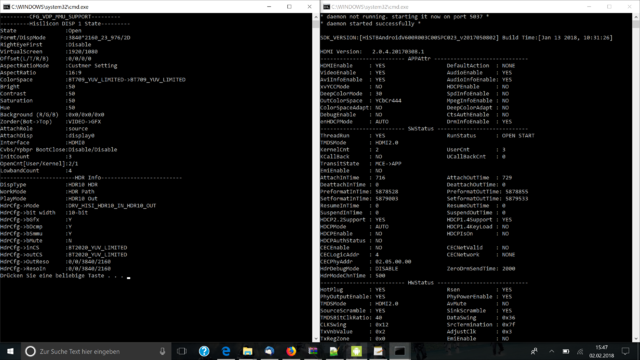
Task: Click the TMDSBitClkRatio value '40'
Action: pos(379,318)
